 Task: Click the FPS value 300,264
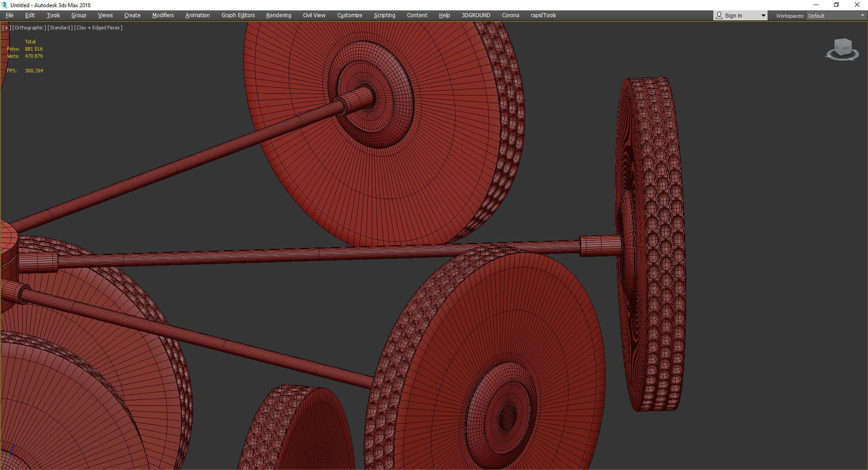click(34, 71)
